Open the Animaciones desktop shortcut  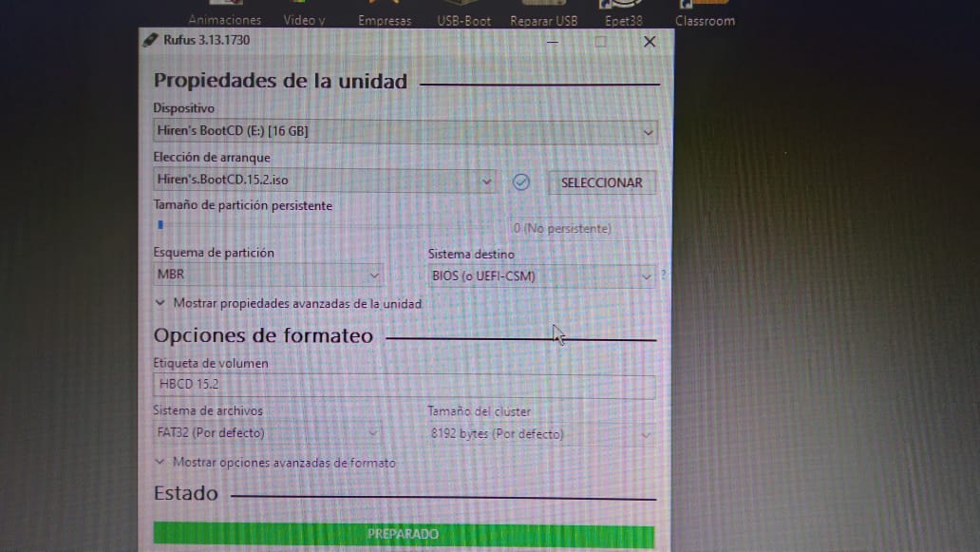(x=225, y=14)
